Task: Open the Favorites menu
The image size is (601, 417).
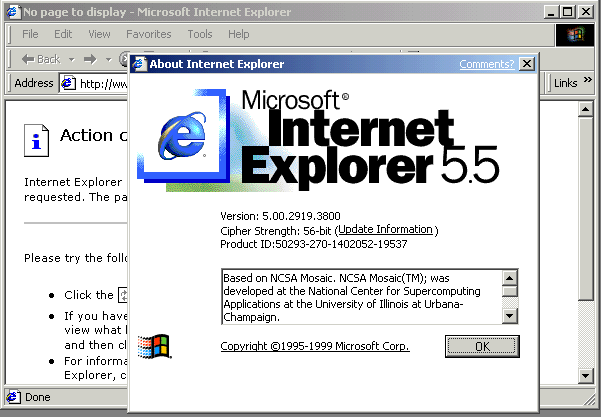Action: click(x=149, y=34)
